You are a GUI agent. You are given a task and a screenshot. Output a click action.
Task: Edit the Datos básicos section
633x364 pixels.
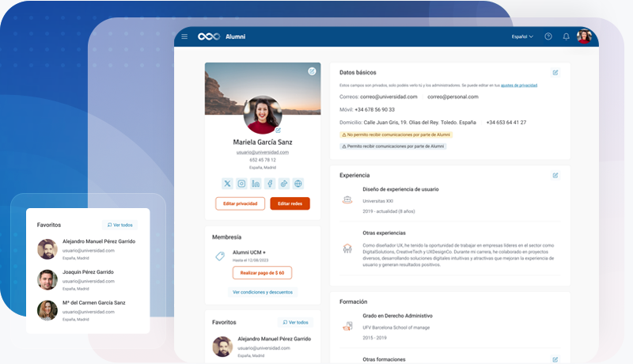click(x=555, y=73)
